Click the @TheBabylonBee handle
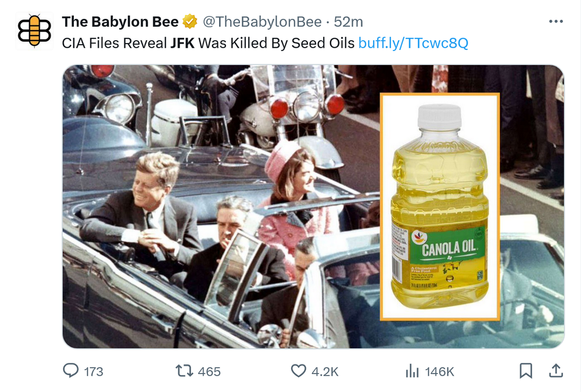 tap(261, 22)
